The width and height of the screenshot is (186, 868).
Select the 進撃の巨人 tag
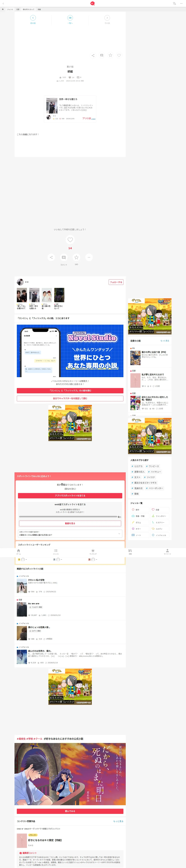click(138, 472)
